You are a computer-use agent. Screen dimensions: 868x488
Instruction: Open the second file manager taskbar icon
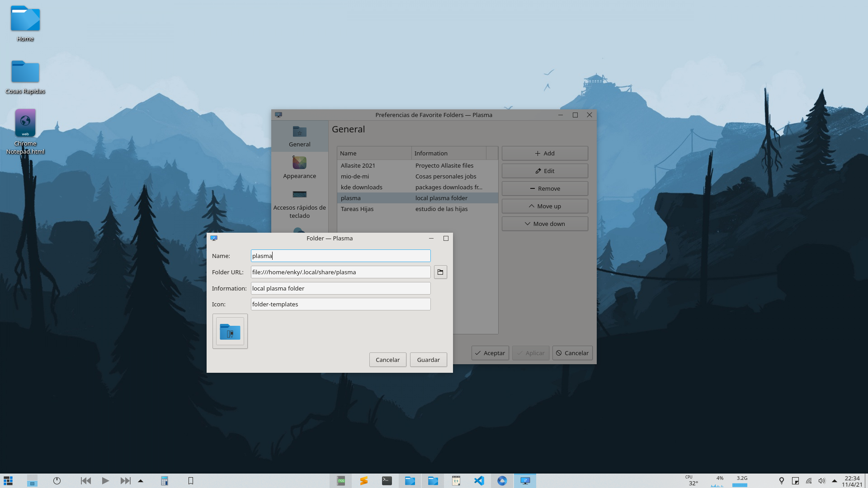pyautogui.click(x=433, y=481)
